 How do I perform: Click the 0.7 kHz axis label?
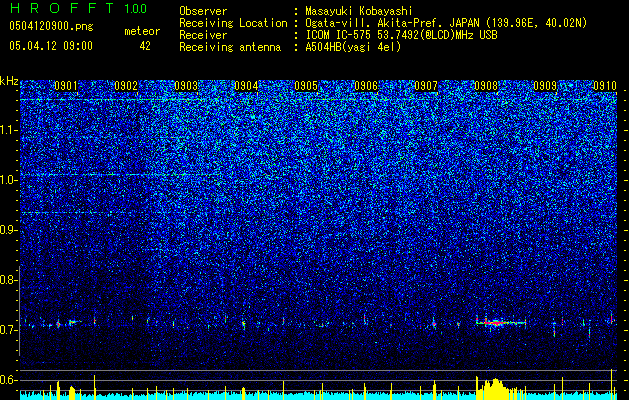9,330
